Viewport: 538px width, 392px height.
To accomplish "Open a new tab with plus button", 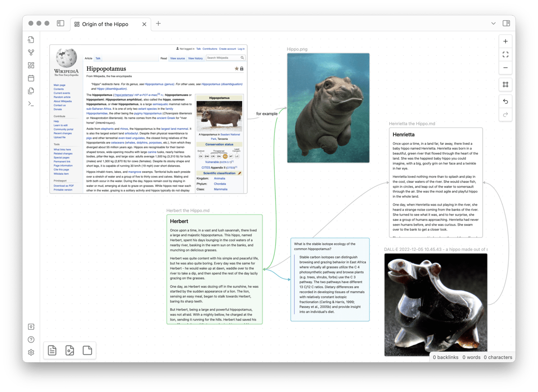I will pyautogui.click(x=158, y=23).
